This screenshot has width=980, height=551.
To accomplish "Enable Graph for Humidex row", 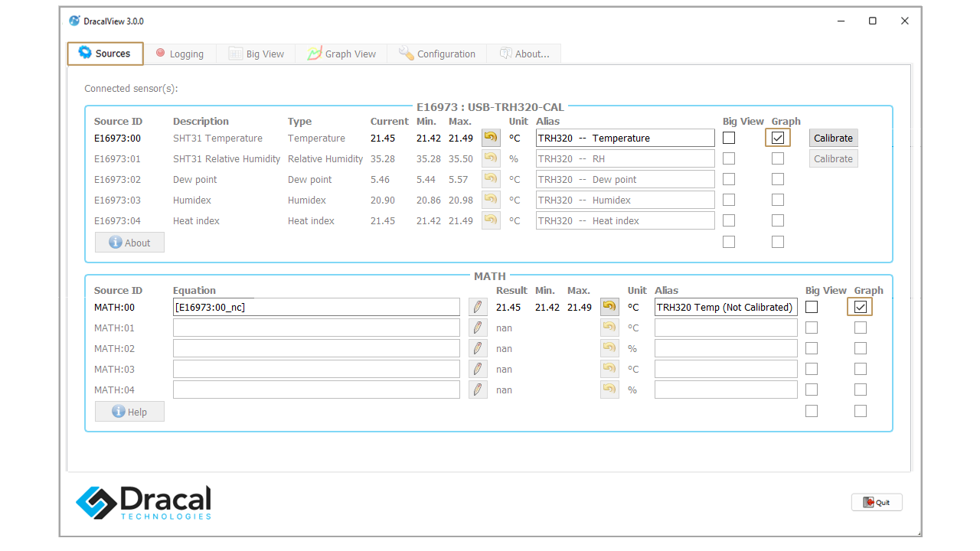I will [x=778, y=201].
